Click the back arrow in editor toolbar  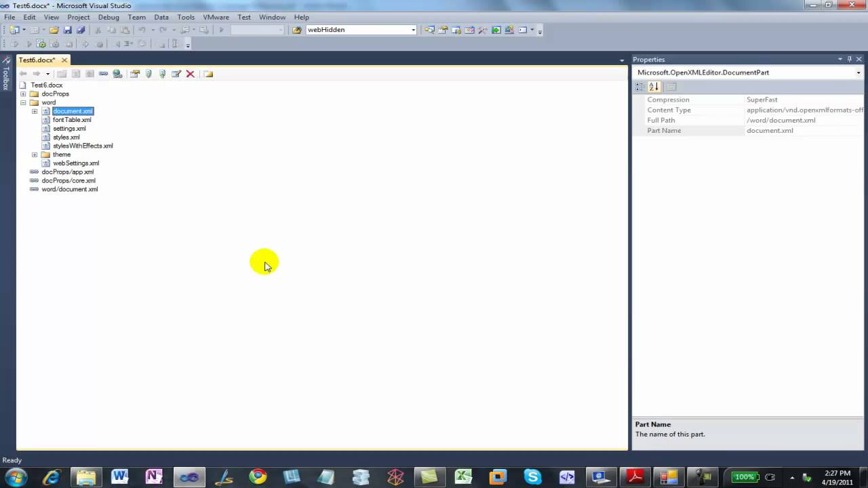click(23, 74)
